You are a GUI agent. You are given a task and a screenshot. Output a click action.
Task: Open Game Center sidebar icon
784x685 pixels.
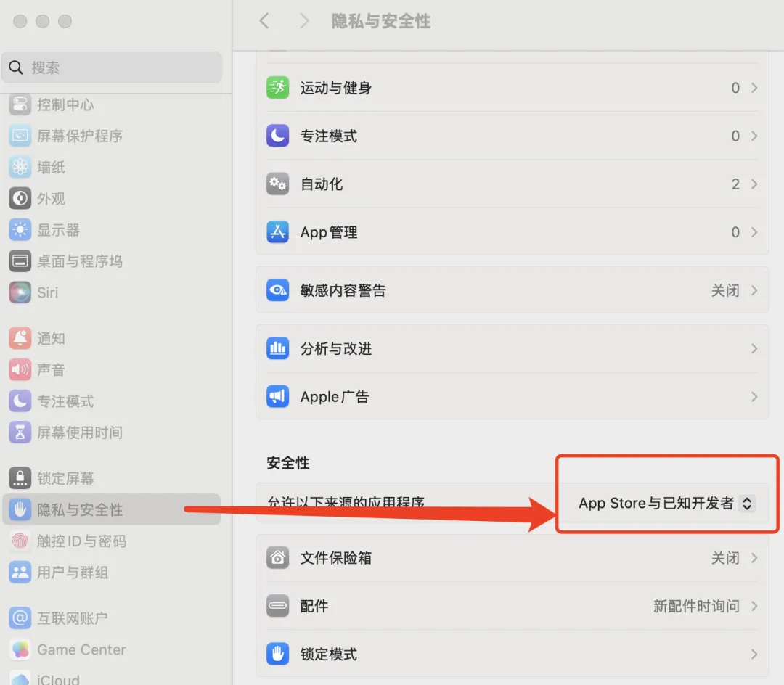[20, 649]
